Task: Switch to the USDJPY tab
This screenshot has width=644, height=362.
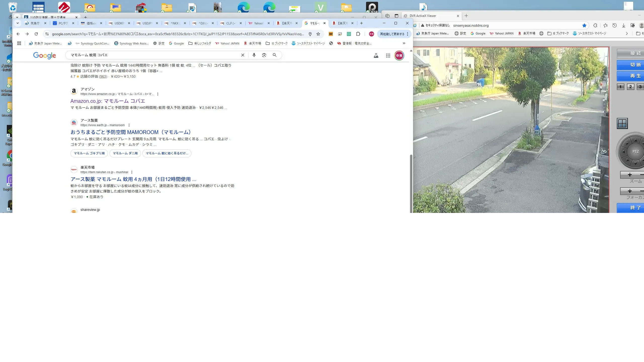Action: [147, 23]
